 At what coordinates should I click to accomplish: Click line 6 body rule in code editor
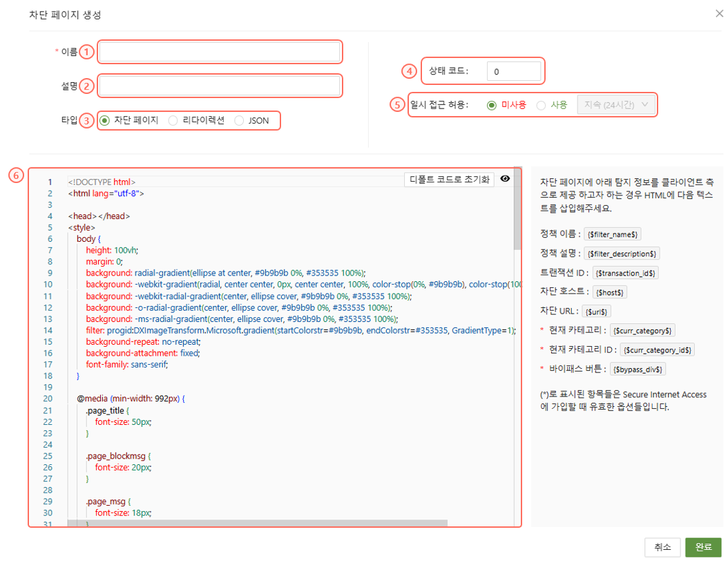tap(89, 238)
